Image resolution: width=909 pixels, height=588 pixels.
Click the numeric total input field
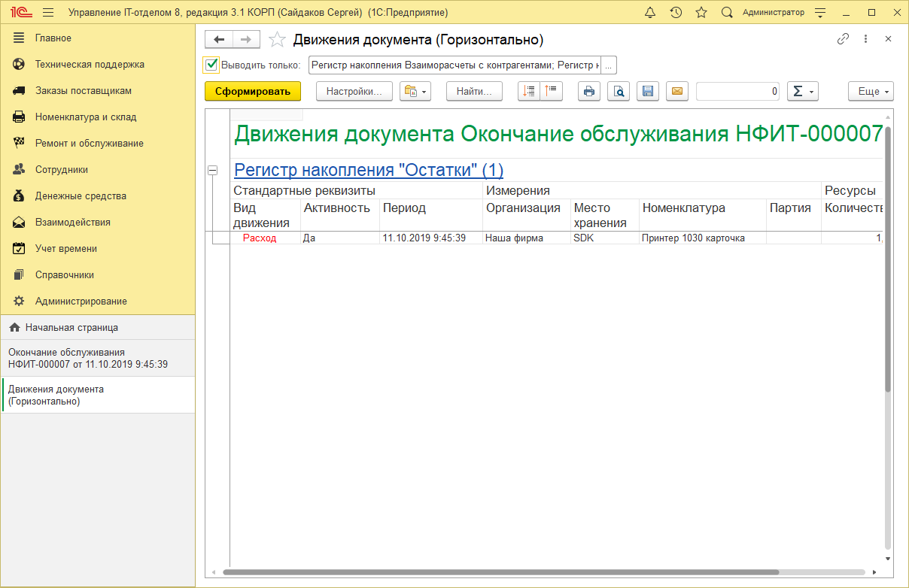737,91
